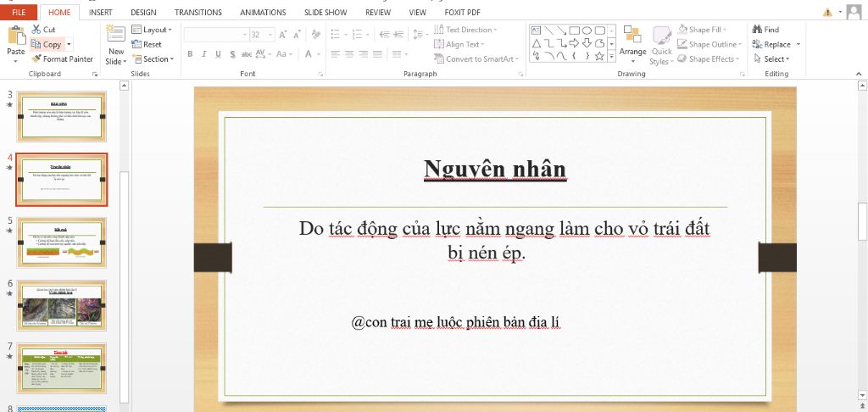The image size is (868, 412).
Task: Toggle Text Shadow formatting
Action: (x=232, y=54)
